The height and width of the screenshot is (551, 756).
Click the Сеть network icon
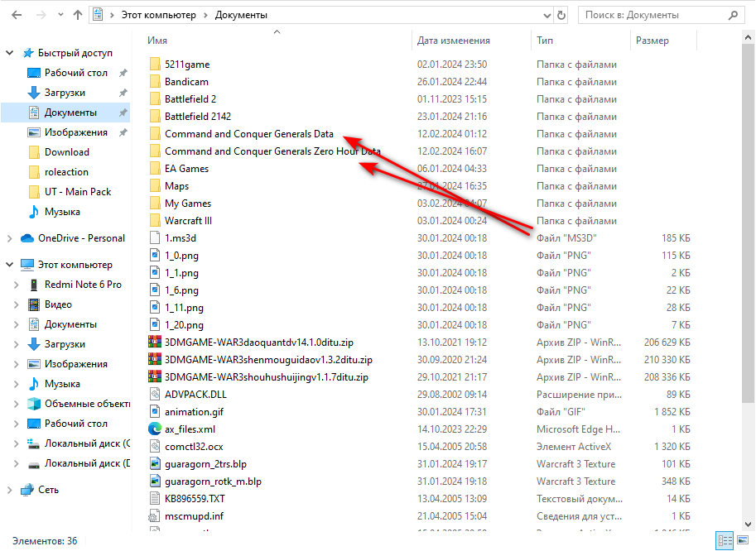pyautogui.click(x=27, y=490)
